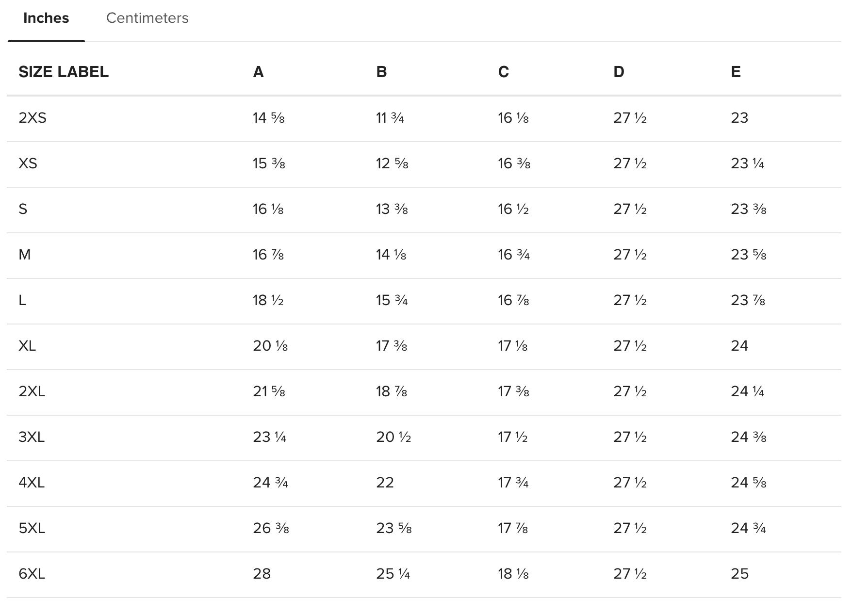Click the E value 23 for 2XS
The image size is (852, 616).
pos(739,118)
